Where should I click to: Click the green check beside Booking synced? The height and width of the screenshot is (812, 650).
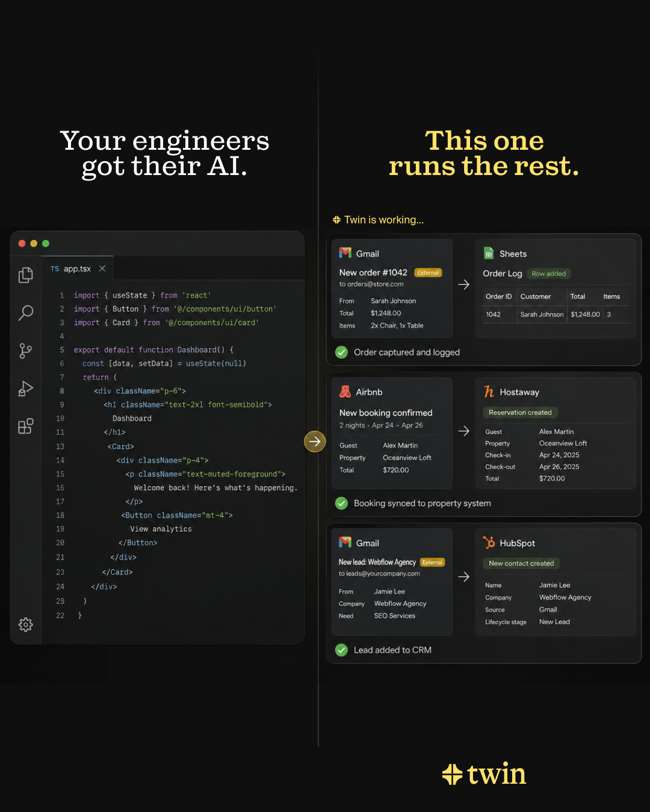[341, 503]
